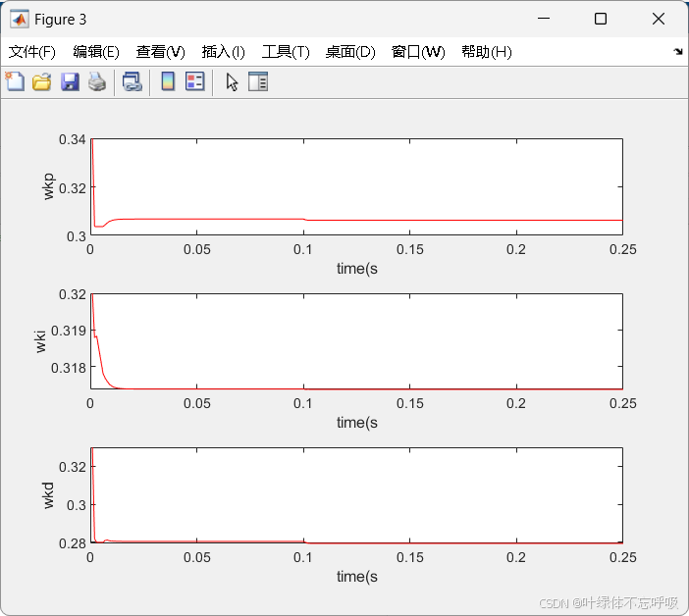
Task: Click the Link Plot toolbar icon
Action: point(132,82)
